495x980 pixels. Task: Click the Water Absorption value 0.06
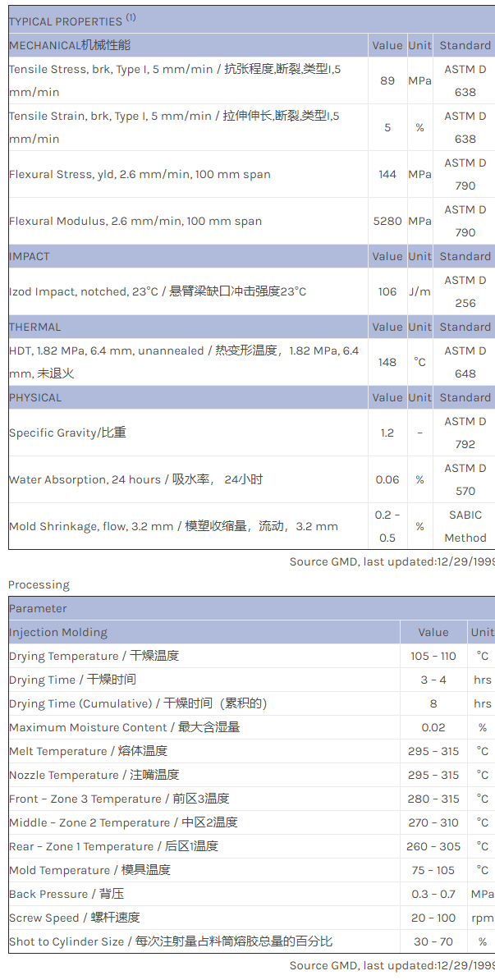(387, 479)
